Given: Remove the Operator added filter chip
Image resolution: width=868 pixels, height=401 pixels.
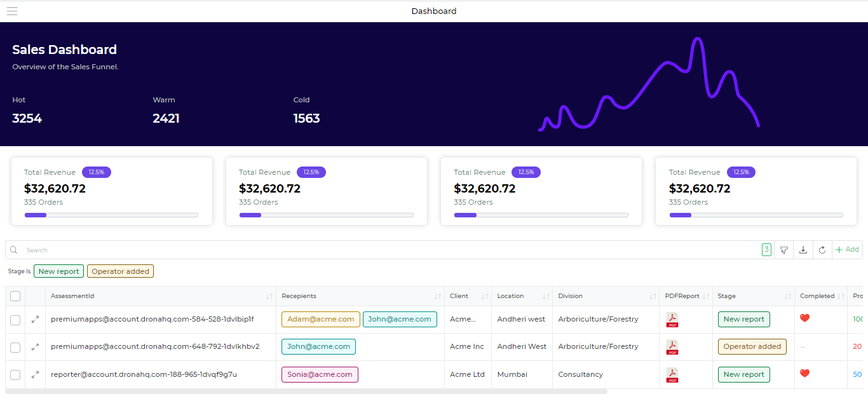Looking at the screenshot, I should click(120, 271).
